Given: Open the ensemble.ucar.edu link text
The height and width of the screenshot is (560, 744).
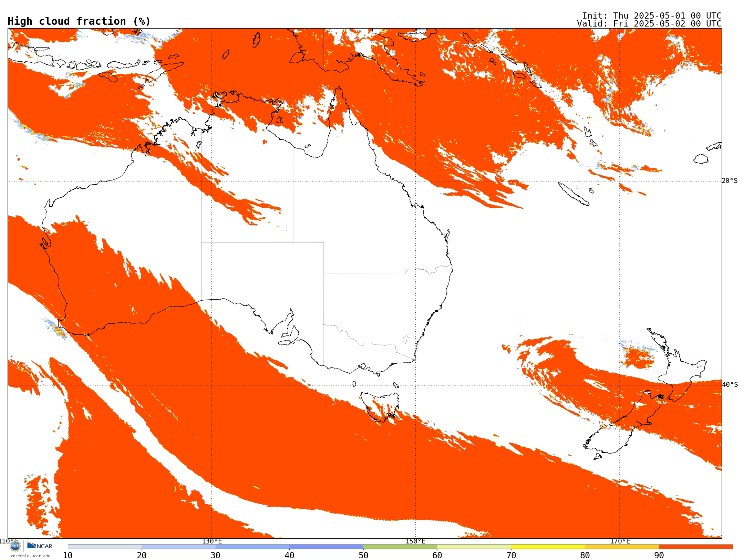Looking at the screenshot, I should [30, 556].
